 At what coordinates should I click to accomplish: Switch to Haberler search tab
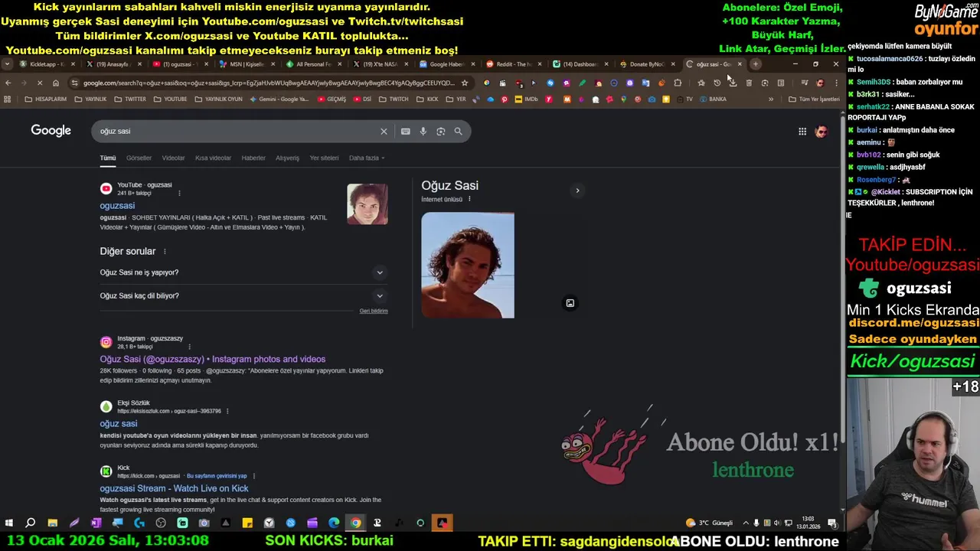(x=253, y=158)
